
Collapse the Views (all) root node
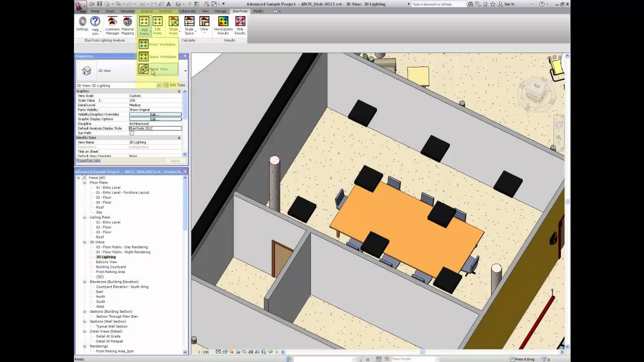coord(78,177)
